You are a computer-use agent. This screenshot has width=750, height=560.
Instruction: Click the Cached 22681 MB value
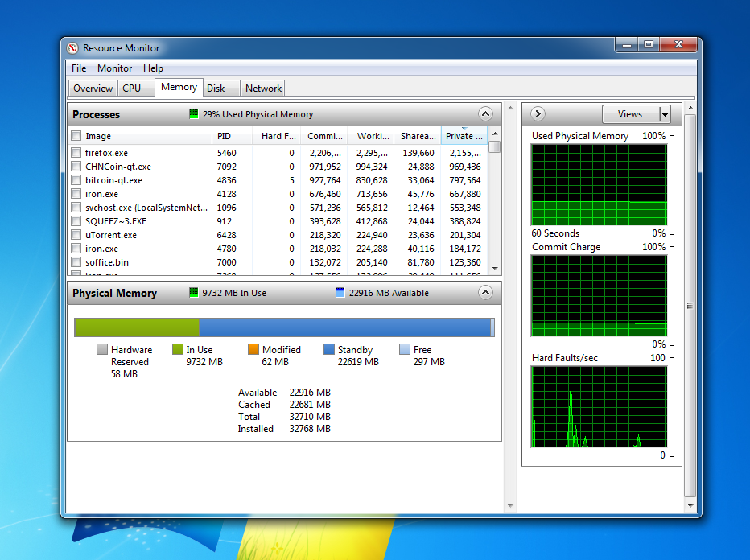tap(310, 405)
